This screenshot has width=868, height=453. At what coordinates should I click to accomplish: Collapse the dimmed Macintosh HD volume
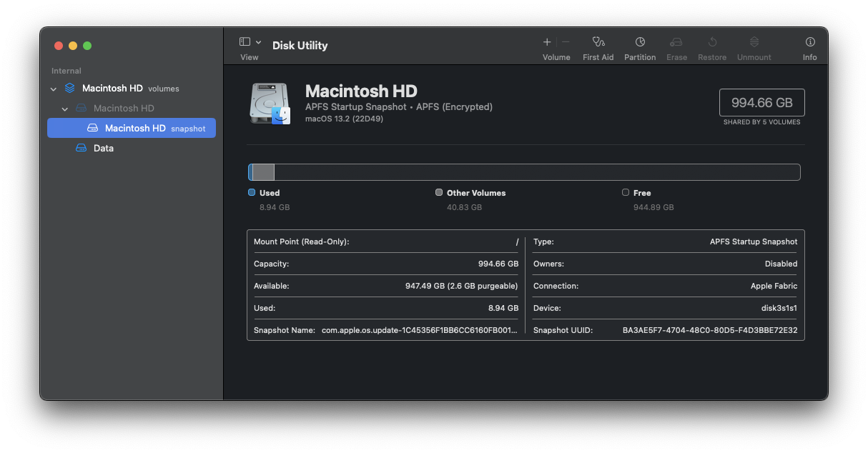[65, 109]
